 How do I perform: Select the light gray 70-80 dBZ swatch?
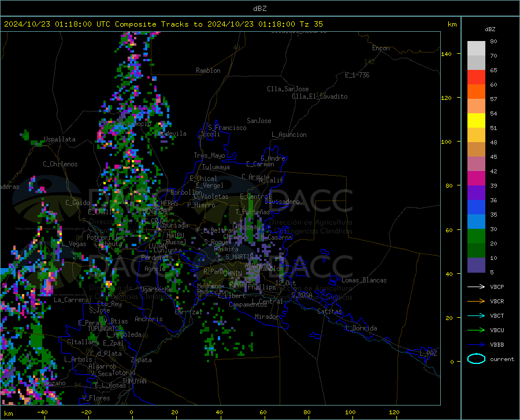[476, 49]
